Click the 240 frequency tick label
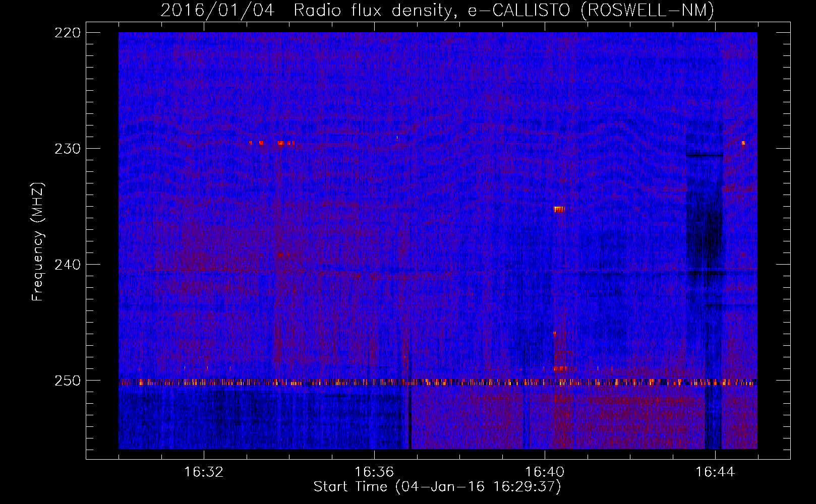The width and height of the screenshot is (816, 504). pos(67,265)
